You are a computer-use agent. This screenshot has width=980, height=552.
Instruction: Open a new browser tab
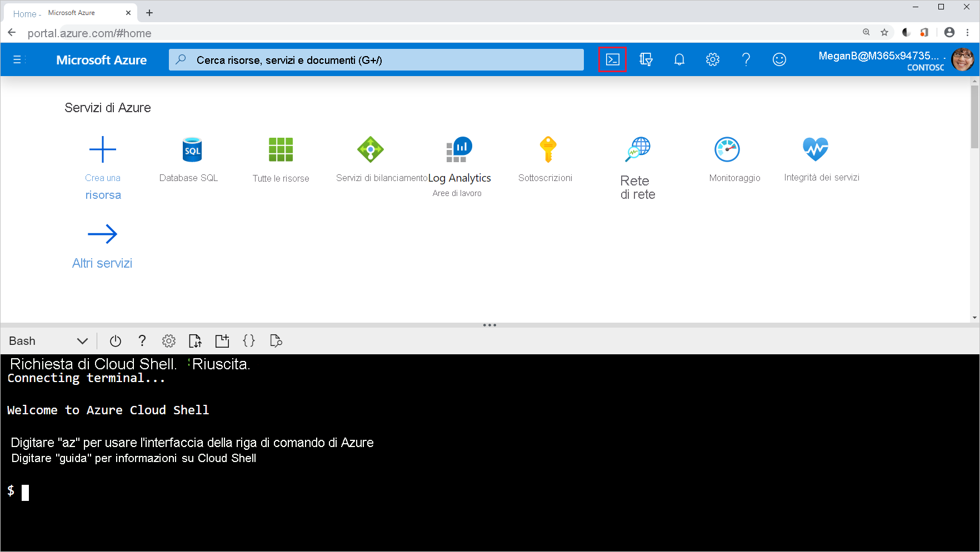coord(149,13)
